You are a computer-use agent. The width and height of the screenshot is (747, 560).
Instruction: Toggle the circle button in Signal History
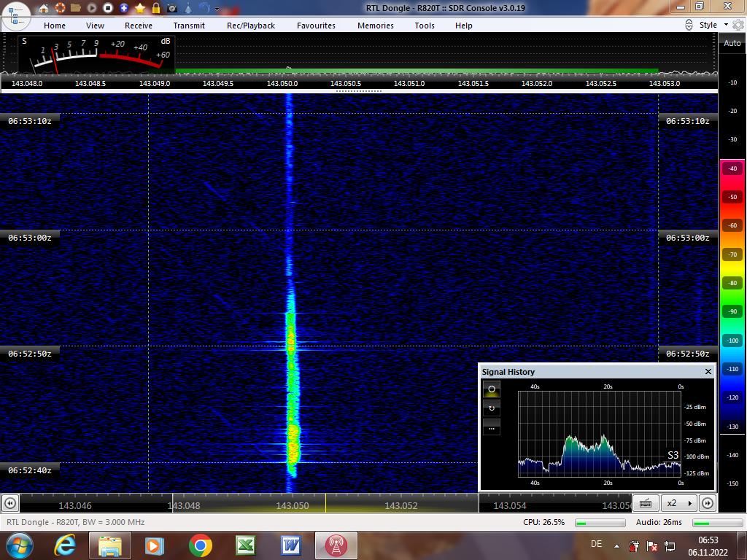pos(492,389)
